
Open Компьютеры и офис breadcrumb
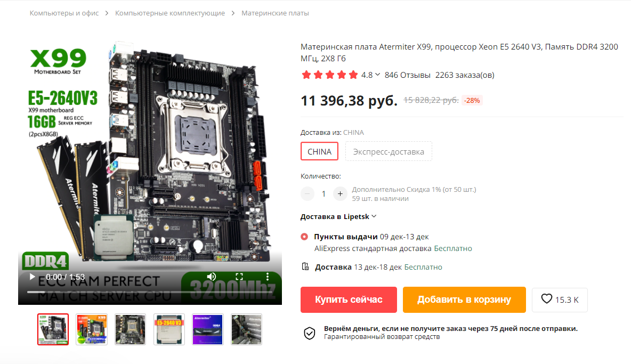click(x=64, y=13)
